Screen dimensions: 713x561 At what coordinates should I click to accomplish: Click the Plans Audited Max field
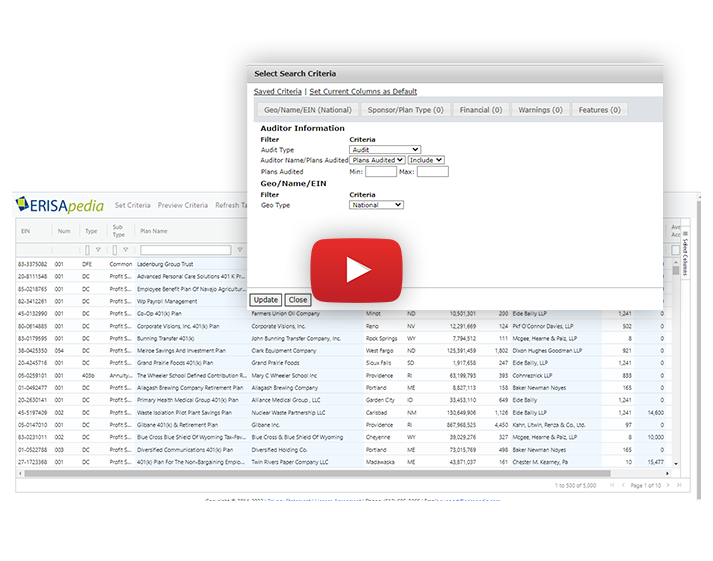click(x=432, y=171)
